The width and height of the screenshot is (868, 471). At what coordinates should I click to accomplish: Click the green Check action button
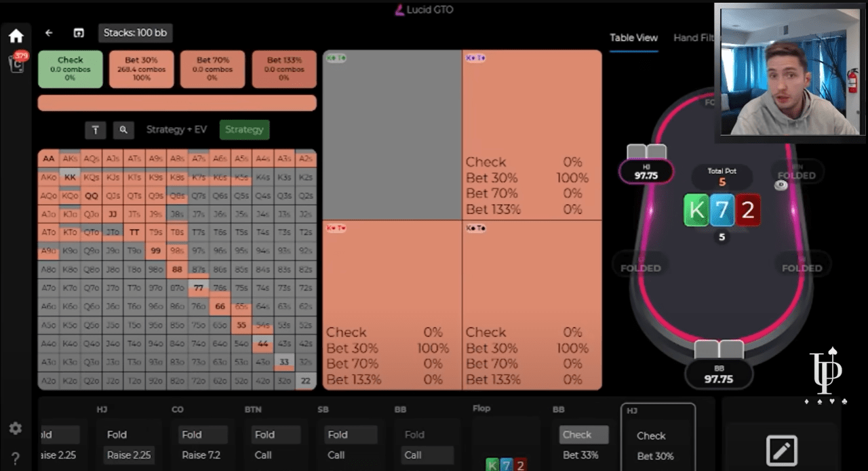tap(70, 69)
